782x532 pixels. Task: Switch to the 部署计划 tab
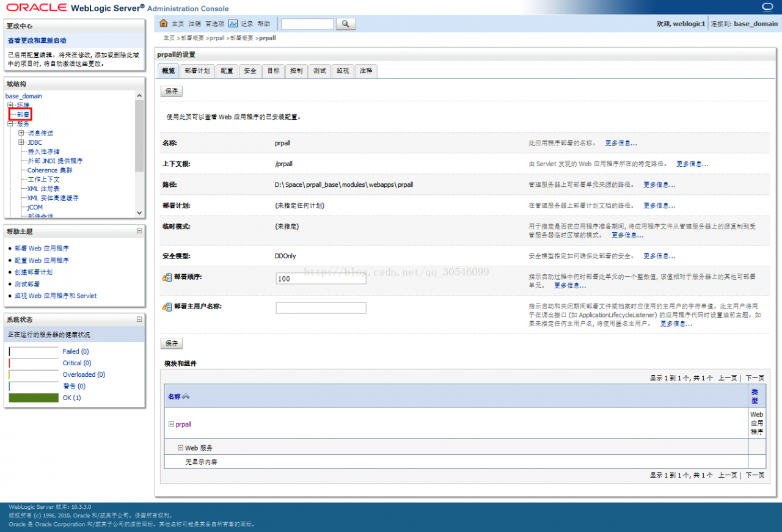(x=197, y=71)
